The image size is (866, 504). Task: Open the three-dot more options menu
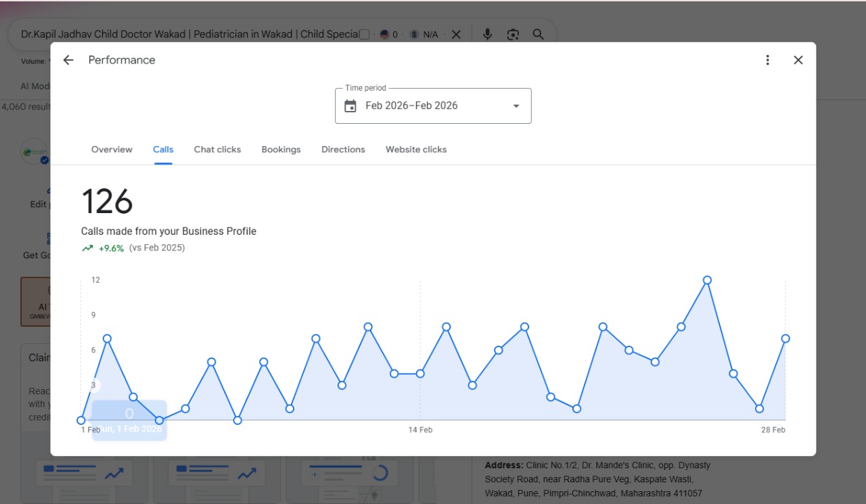click(767, 60)
